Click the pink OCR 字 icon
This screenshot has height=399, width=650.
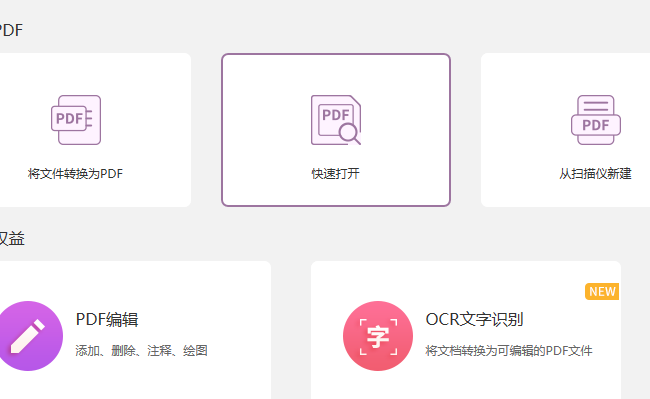378,336
